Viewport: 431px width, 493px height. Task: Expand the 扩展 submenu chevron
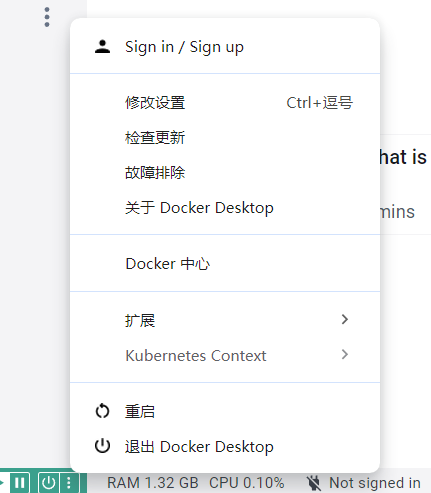pos(345,319)
